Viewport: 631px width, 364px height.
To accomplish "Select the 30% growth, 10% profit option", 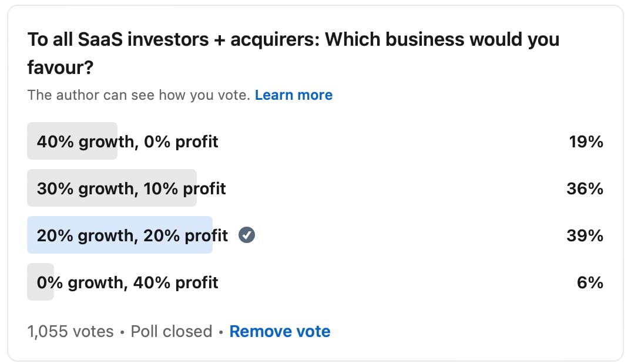I will coord(131,188).
